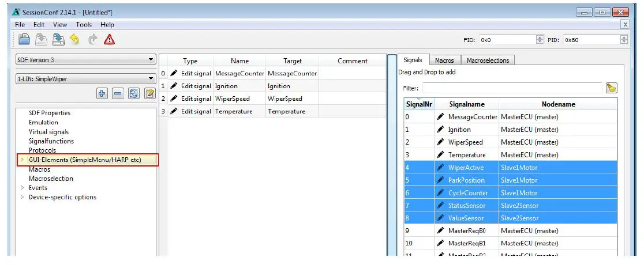The width and height of the screenshot is (644, 265).
Task: Click pencil icon beside MasterReqB1 signal
Action: pyautogui.click(x=441, y=243)
